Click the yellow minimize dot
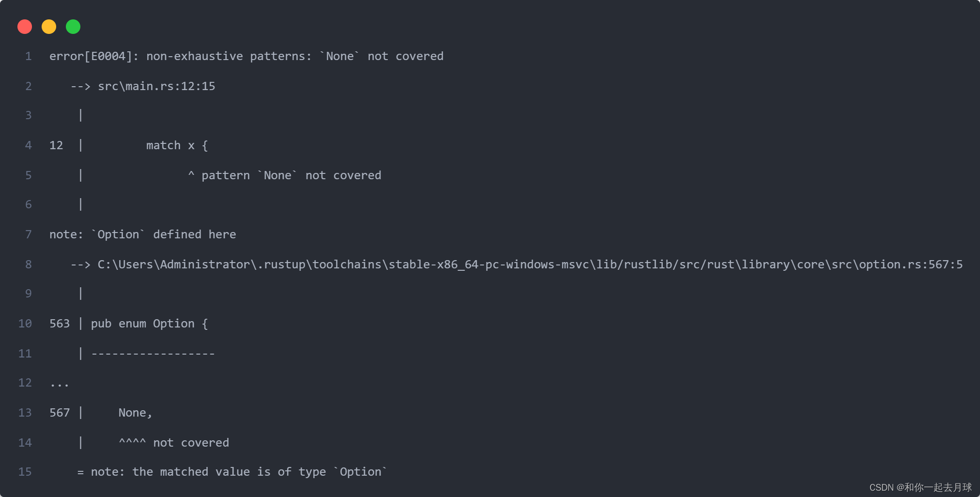This screenshot has height=497, width=980. 49,27
